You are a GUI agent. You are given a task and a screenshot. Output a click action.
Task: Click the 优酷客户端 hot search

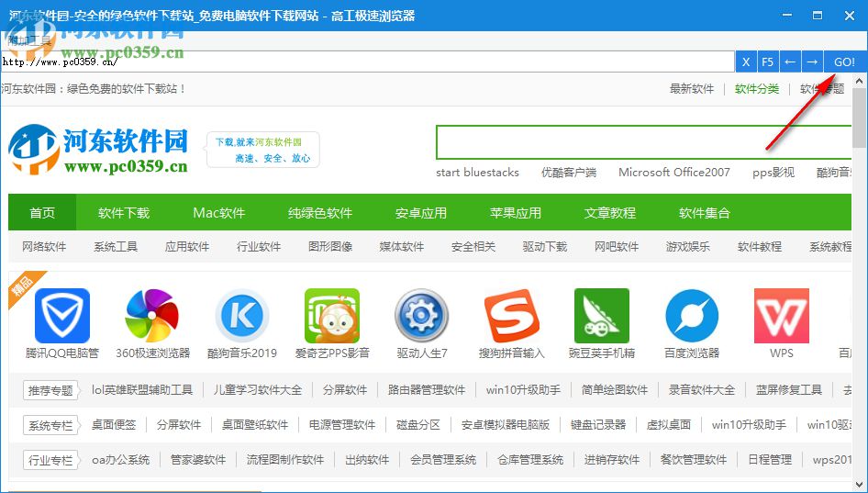[569, 173]
